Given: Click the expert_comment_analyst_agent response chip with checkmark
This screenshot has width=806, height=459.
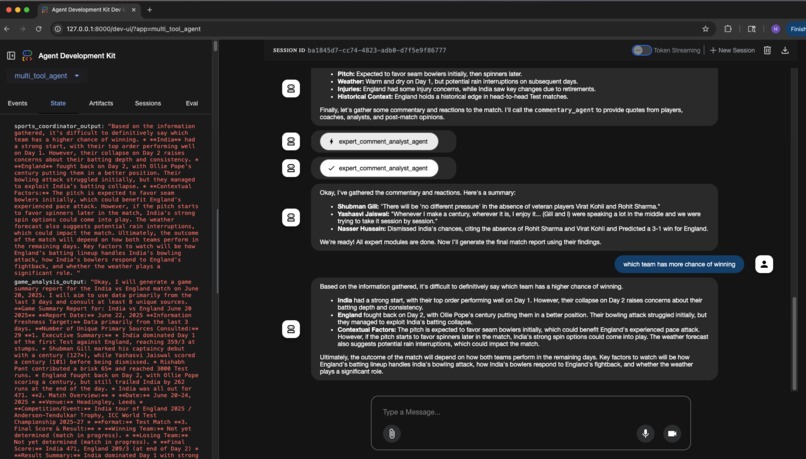Looking at the screenshot, I should coord(379,168).
